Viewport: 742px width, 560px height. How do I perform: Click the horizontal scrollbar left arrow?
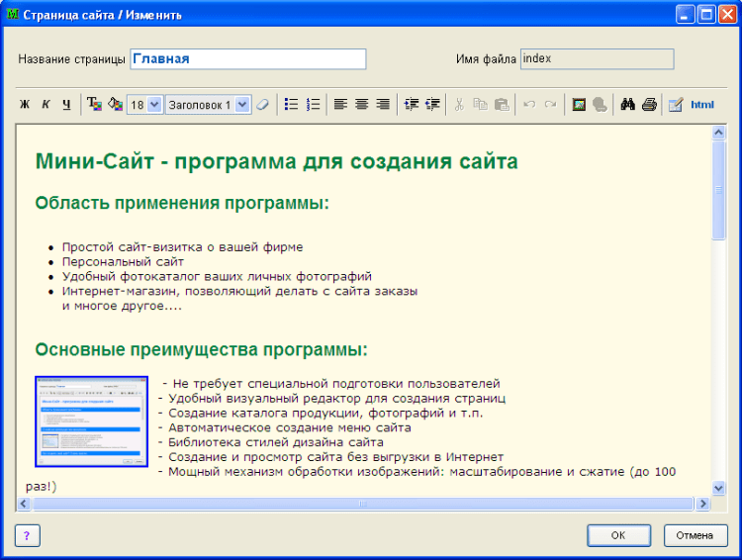(x=24, y=504)
